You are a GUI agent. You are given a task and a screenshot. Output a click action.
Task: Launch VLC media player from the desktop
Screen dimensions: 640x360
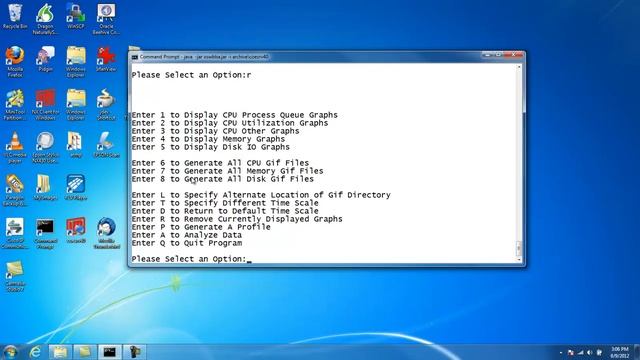pyautogui.click(x=15, y=148)
